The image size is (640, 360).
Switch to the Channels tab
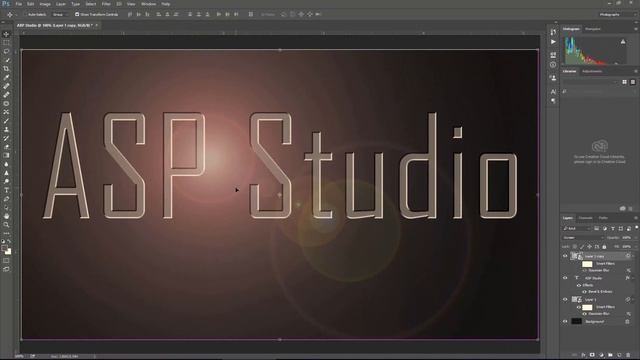pyautogui.click(x=585, y=218)
